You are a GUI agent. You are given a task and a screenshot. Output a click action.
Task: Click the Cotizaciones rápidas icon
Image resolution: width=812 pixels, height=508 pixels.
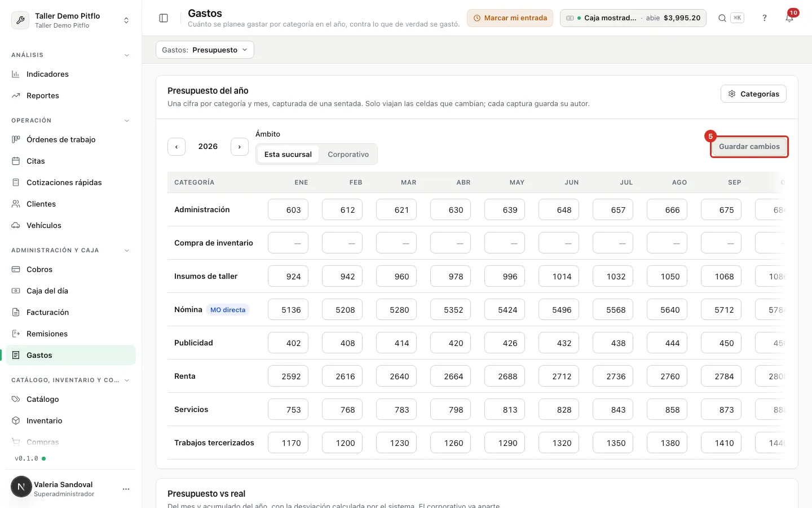(x=16, y=182)
